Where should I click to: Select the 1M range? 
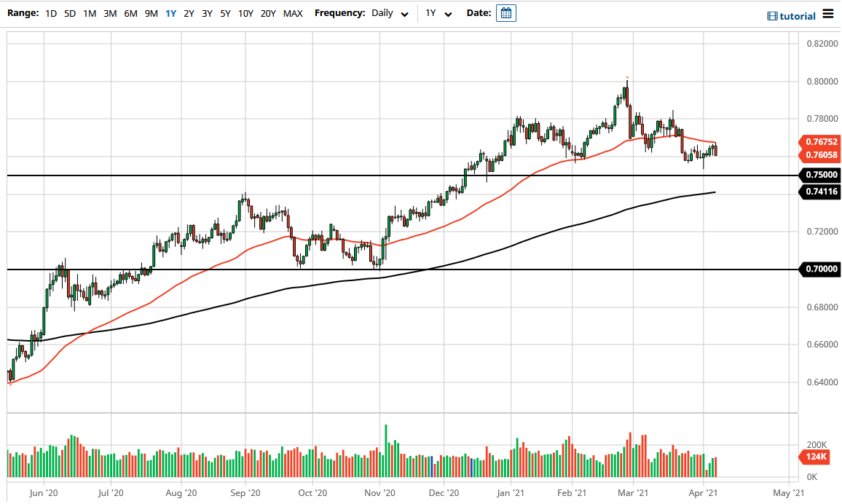point(89,13)
